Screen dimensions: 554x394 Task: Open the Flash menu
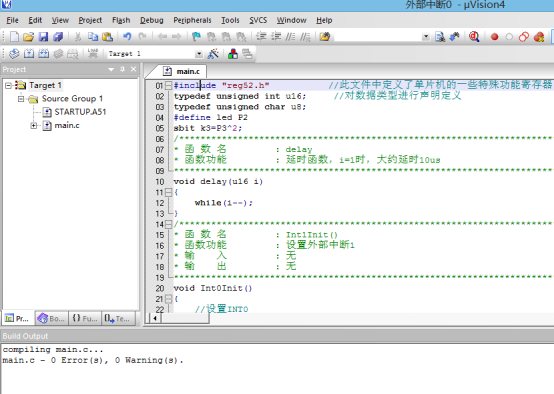tap(121, 20)
